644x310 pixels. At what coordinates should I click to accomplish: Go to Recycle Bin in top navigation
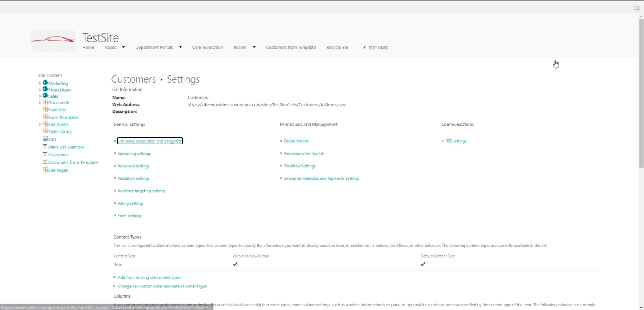pos(337,48)
